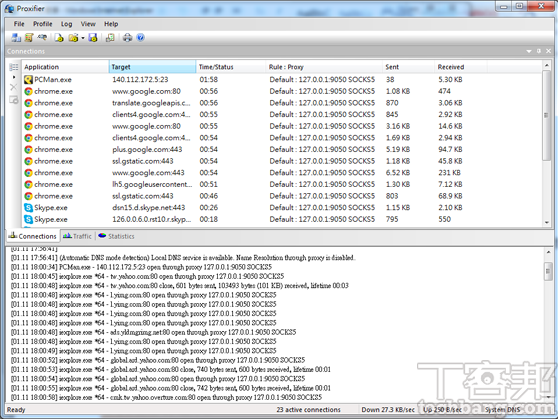This screenshot has height=419, width=558.
Task: Close the Connections panel with its X
Action: point(548,51)
